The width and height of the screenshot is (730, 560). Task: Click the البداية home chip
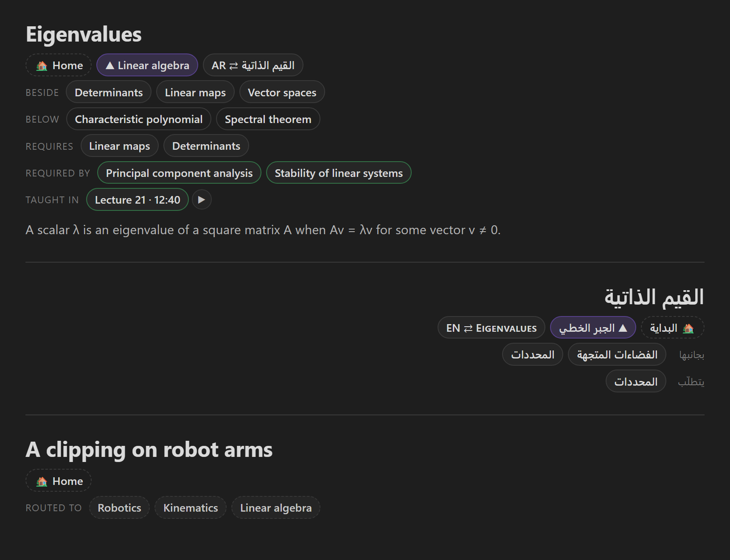672,328
